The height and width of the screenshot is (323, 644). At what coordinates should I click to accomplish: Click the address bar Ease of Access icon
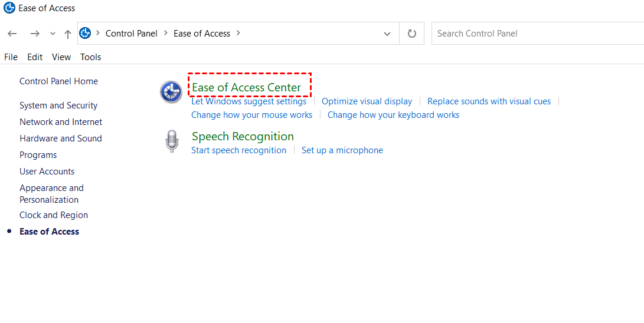85,33
